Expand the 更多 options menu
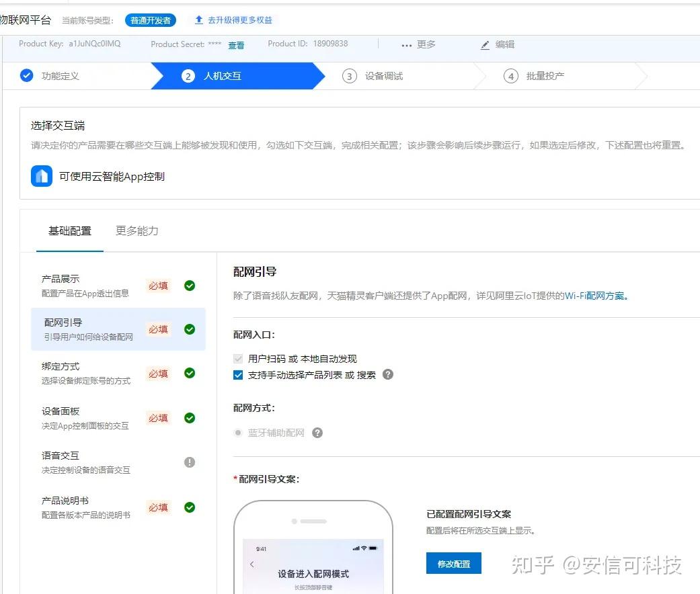The image size is (700, 594). [x=418, y=45]
